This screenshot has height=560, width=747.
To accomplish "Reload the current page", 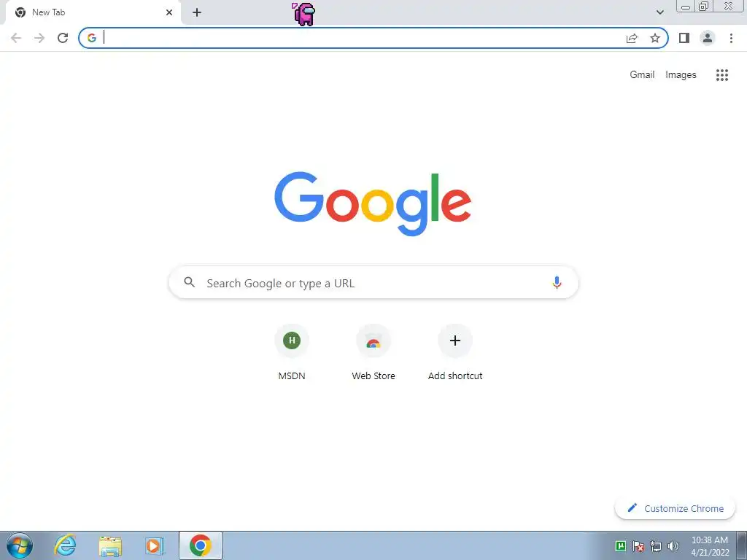I will point(63,38).
